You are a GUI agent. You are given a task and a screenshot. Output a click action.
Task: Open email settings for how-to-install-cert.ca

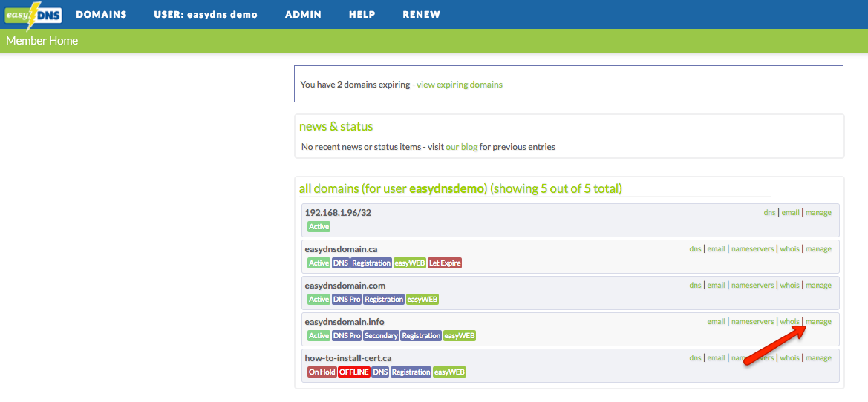click(x=717, y=357)
